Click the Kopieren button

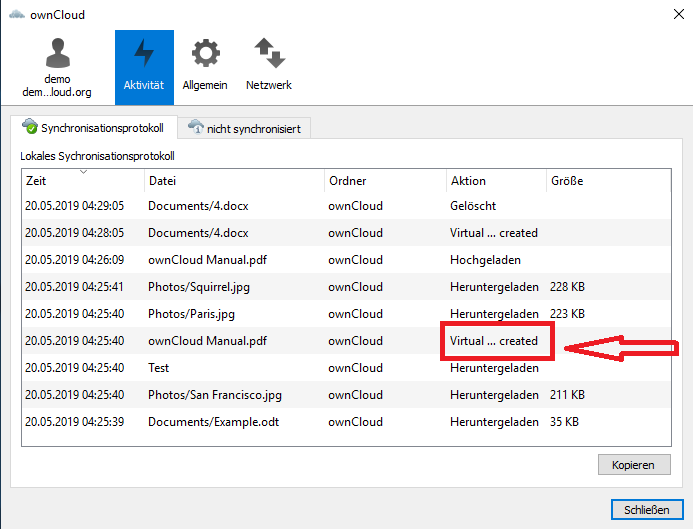(634, 465)
